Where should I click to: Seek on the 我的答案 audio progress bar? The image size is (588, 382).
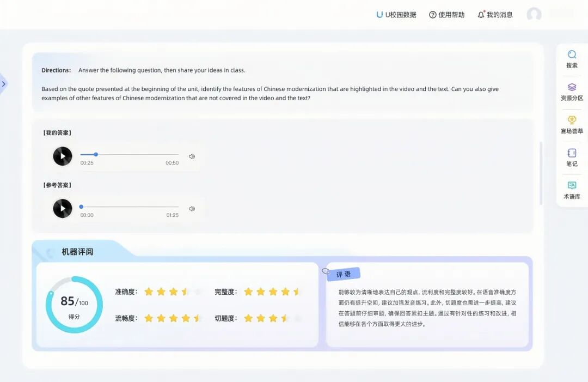click(129, 155)
